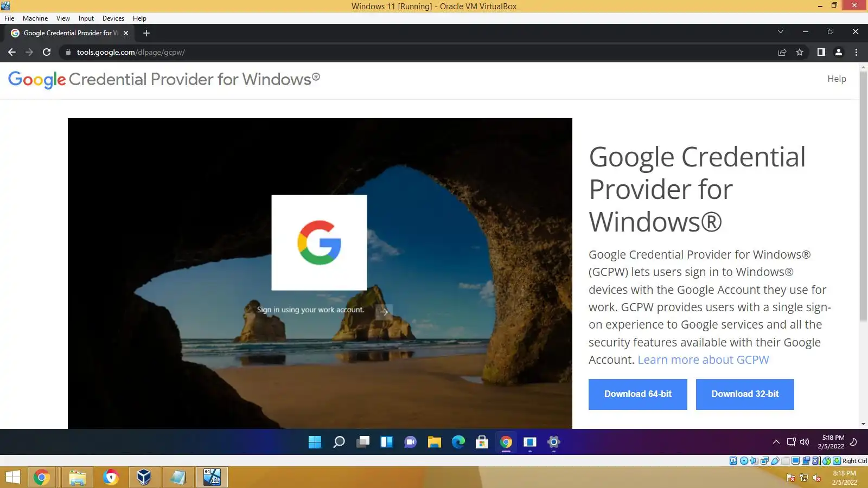Image resolution: width=868 pixels, height=488 pixels.
Task: Open the Widgets panel on the taskbar
Action: (x=387, y=442)
